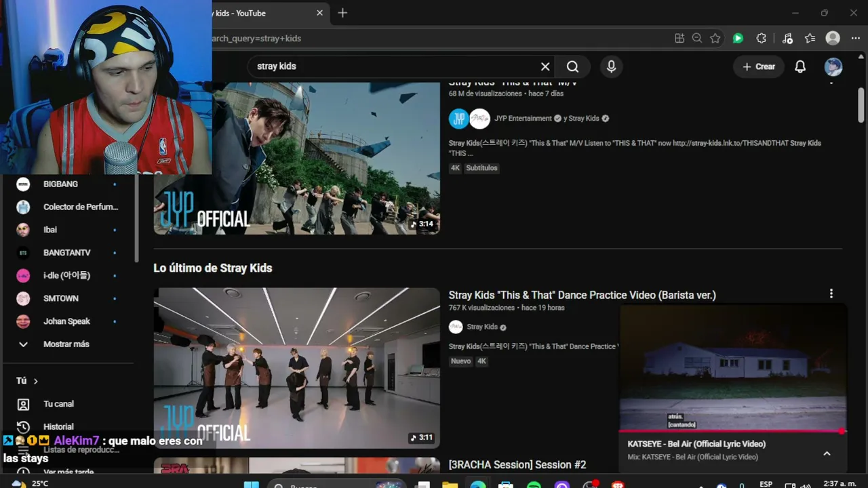Screen dimensions: 868x488
Task: Click the ESP language indicator in the taskbar
Action: 766,484
